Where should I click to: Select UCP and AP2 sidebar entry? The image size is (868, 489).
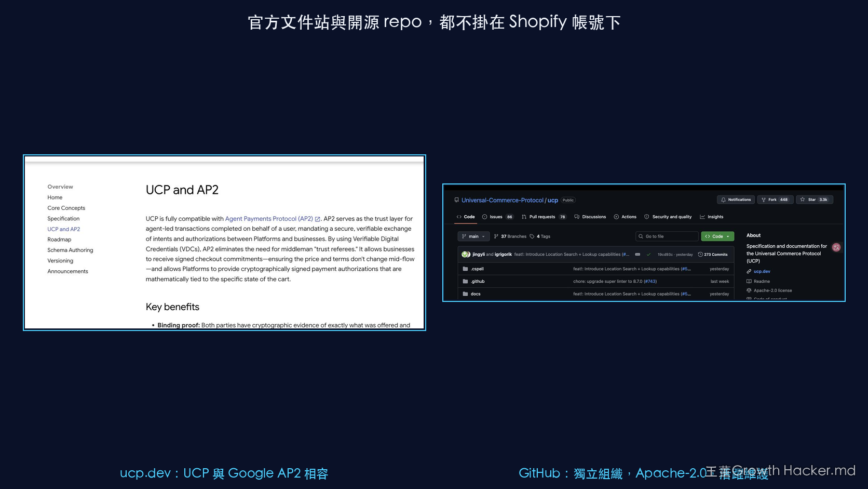pyautogui.click(x=64, y=229)
